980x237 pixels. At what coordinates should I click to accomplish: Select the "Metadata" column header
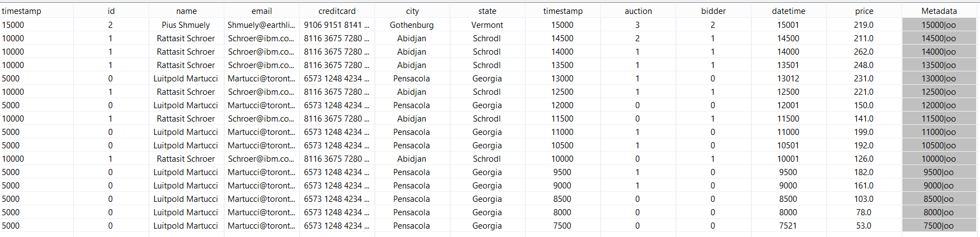point(939,11)
